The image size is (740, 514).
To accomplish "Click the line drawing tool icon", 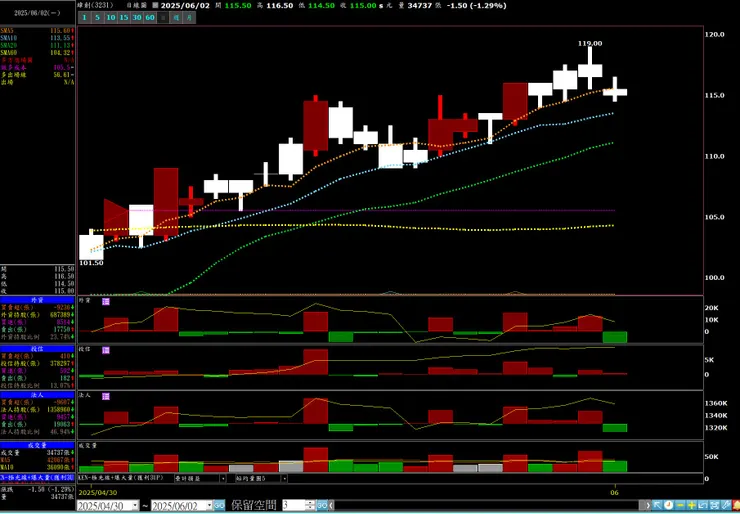I will pyautogui.click(x=726, y=505).
